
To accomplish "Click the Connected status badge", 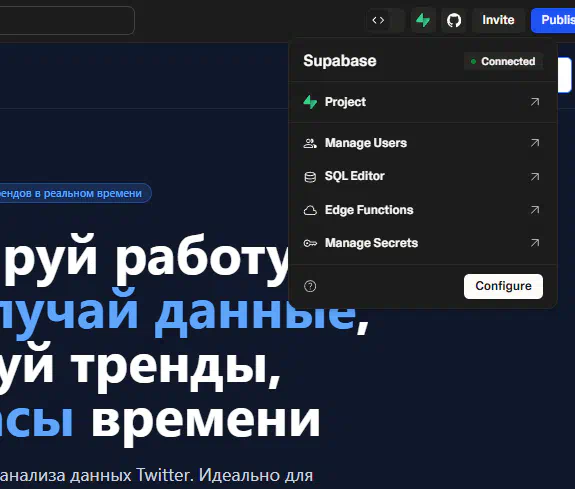I will pyautogui.click(x=503, y=61).
